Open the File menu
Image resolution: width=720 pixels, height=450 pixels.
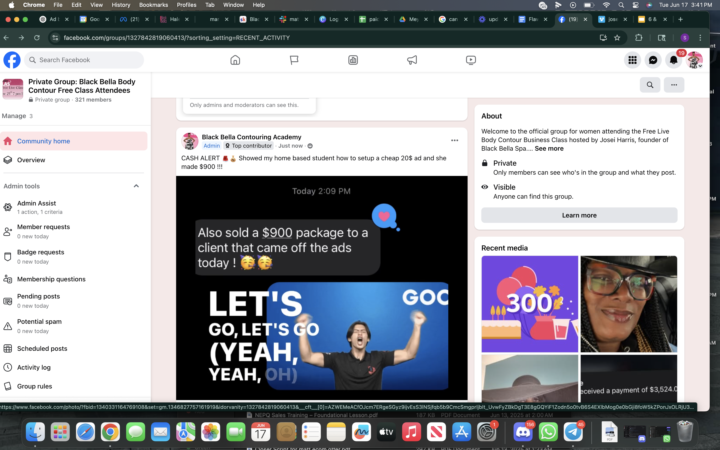(58, 5)
